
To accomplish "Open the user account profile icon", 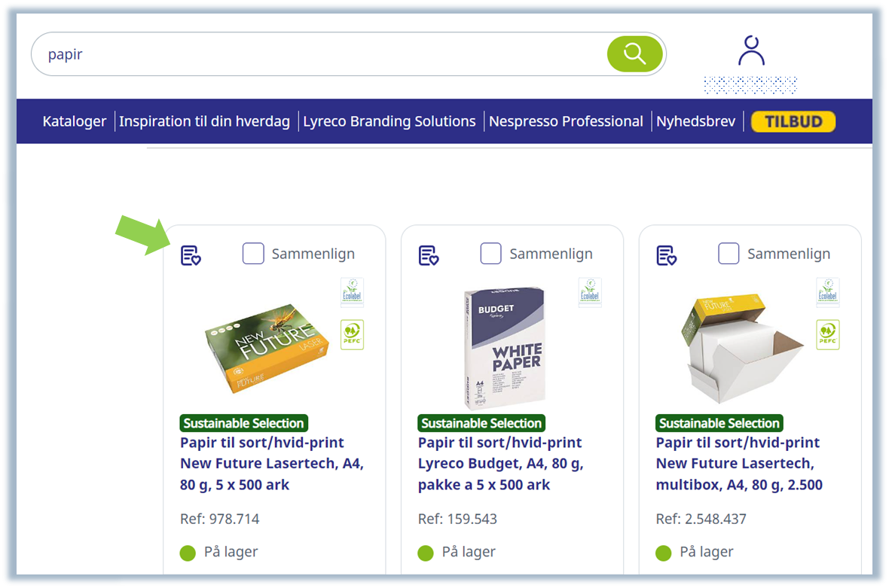I will pos(751,51).
